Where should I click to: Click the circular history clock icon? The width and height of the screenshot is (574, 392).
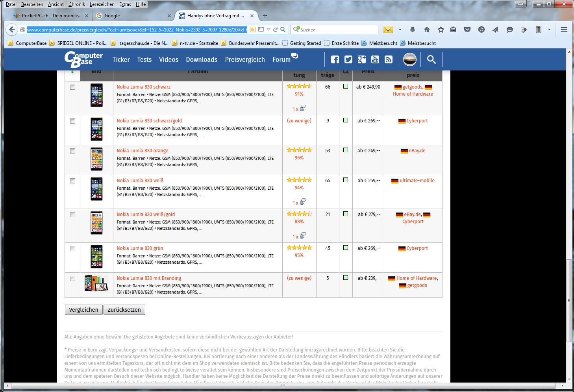pyautogui.click(x=481, y=30)
